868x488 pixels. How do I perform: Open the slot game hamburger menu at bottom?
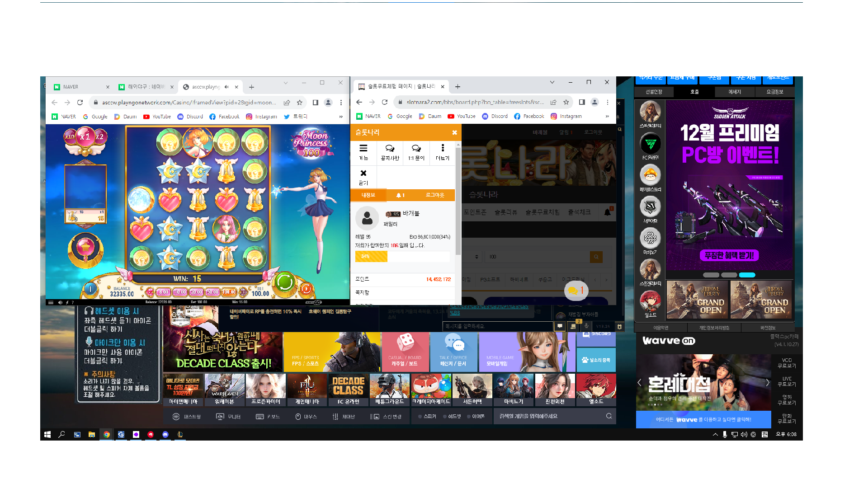[x=51, y=302]
